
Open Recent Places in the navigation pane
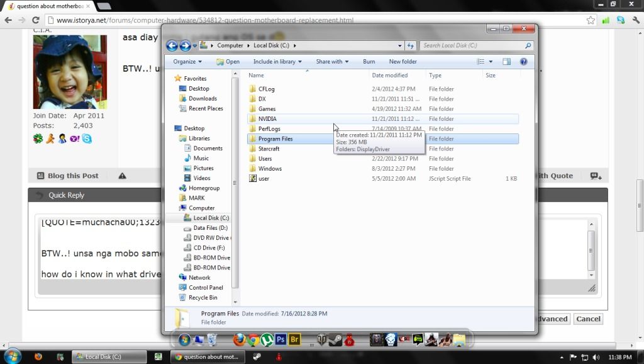pos(206,108)
